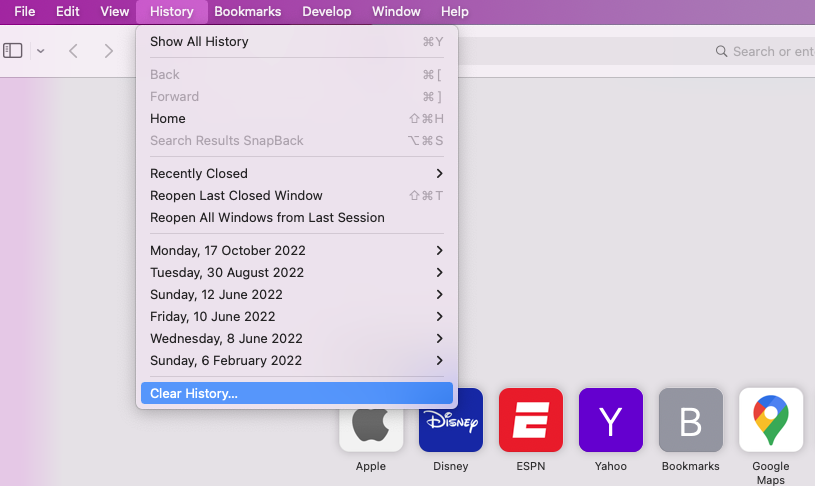
Task: Open the File menu
Action: click(24, 11)
